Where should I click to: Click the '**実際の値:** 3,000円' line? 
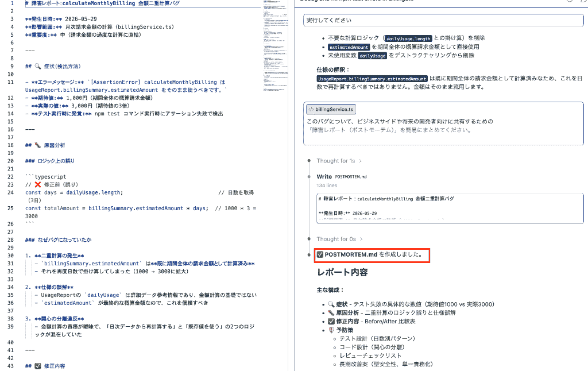coord(78,106)
